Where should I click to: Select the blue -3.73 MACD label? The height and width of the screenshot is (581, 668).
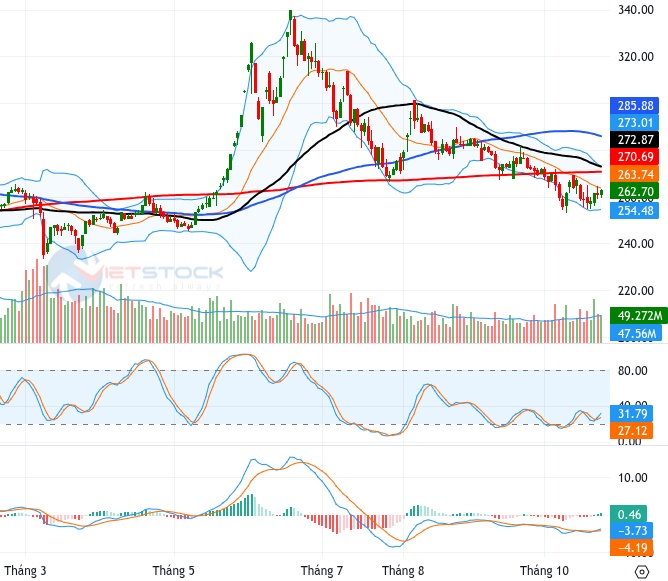pos(631,531)
